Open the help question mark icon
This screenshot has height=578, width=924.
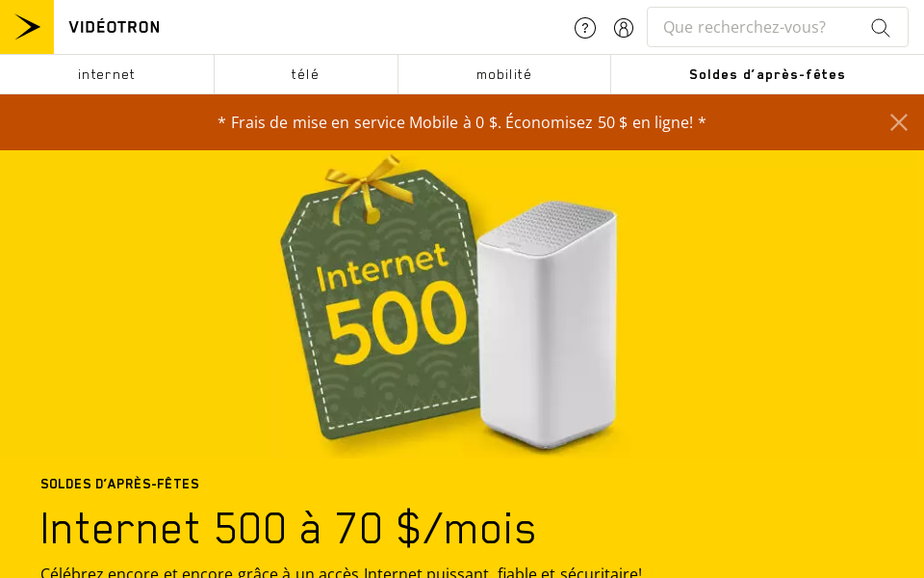585,28
